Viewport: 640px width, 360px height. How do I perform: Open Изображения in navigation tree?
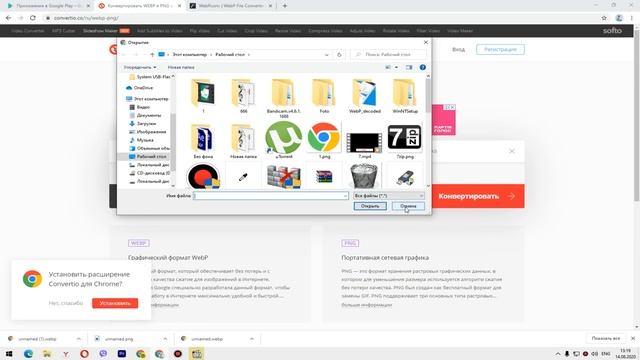[147, 132]
